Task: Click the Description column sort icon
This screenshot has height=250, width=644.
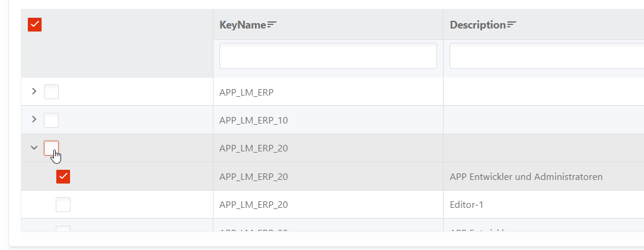Action: tap(511, 25)
